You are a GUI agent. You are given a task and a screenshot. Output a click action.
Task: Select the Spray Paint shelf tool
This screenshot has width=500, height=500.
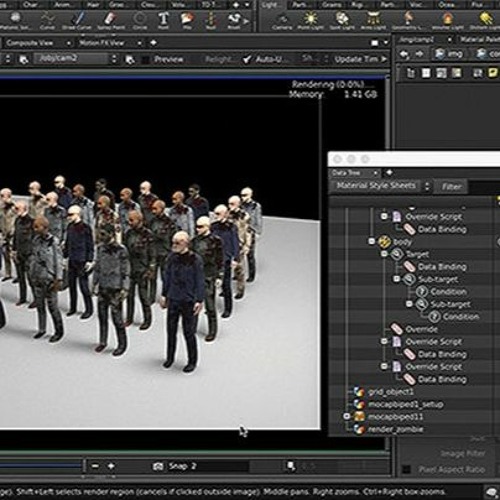point(110,21)
